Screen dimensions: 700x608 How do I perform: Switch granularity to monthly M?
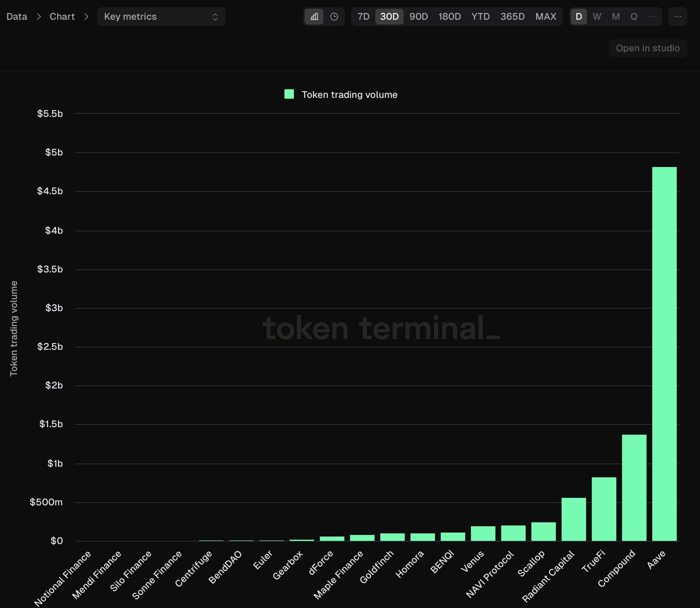click(x=615, y=17)
